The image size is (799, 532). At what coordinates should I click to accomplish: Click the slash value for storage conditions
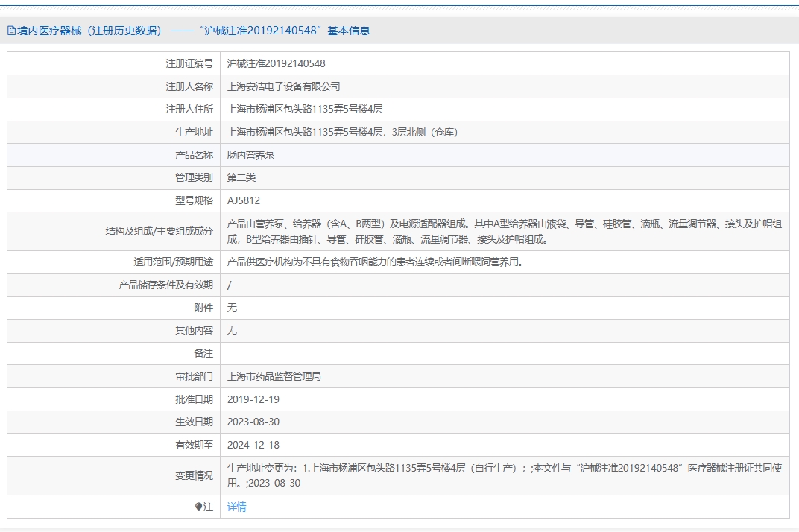pos(230,285)
